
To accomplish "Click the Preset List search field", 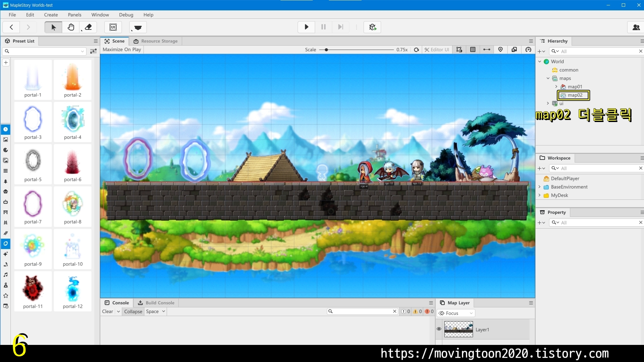I will pos(45,51).
